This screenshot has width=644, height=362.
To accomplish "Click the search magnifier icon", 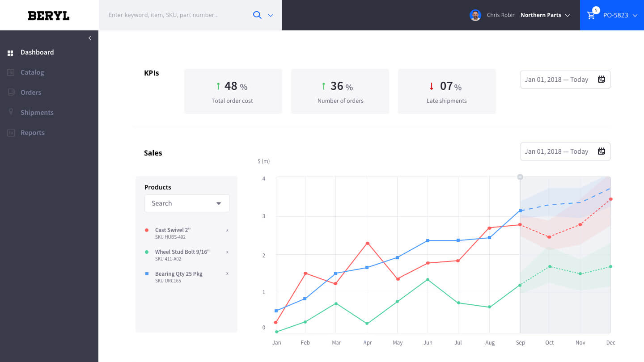I will point(257,15).
